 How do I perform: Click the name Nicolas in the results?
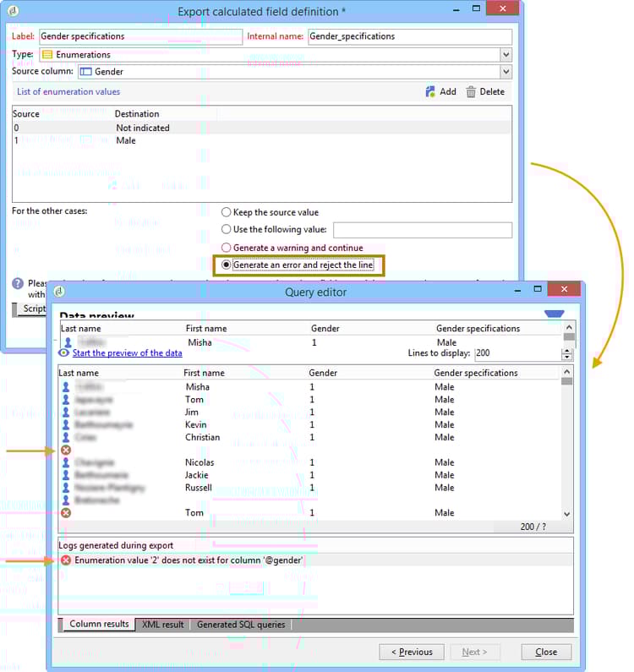[199, 462]
